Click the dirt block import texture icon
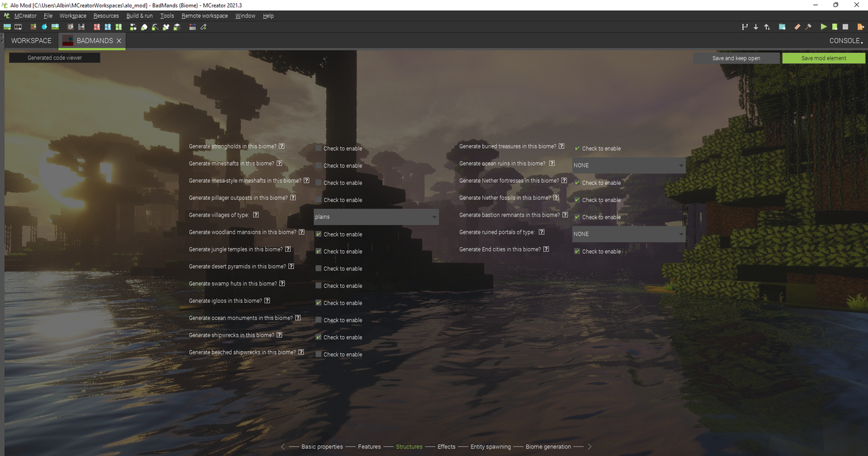Image resolution: width=868 pixels, height=456 pixels. 33,27
